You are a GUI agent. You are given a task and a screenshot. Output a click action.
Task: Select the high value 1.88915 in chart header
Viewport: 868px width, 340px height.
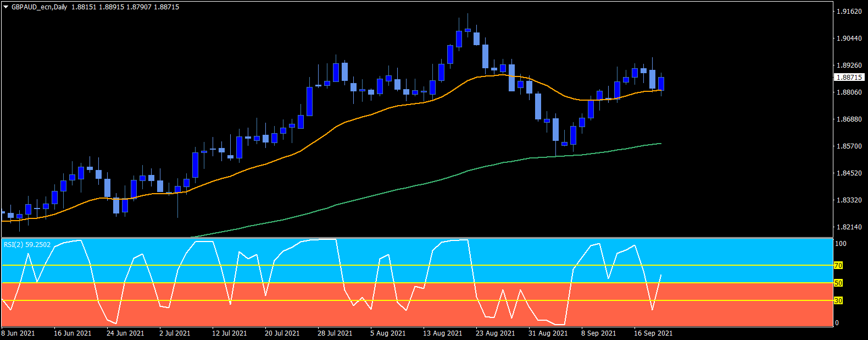(111, 7)
